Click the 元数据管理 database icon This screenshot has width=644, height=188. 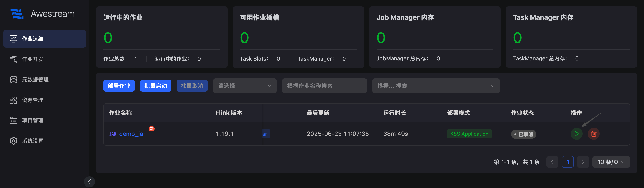pyautogui.click(x=13, y=80)
